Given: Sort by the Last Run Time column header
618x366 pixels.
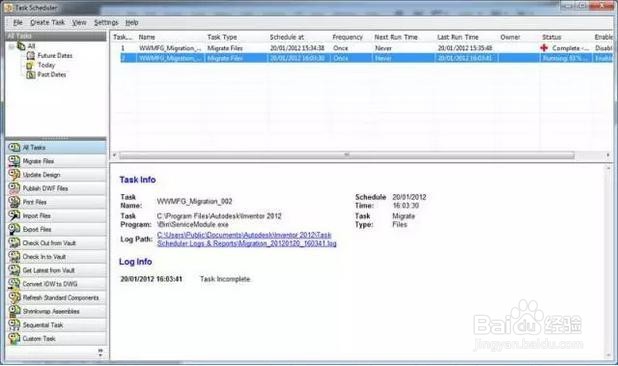Looking at the screenshot, I should click(x=458, y=37).
